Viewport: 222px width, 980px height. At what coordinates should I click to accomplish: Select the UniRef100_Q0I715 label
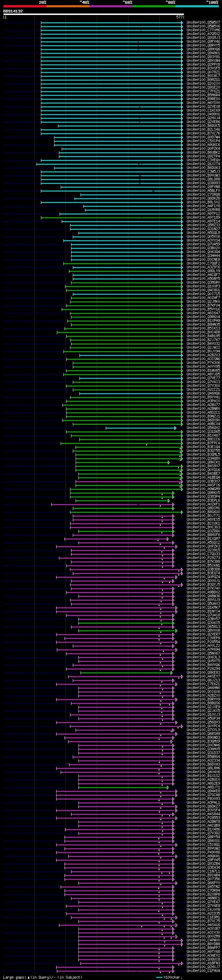[x=203, y=294]
